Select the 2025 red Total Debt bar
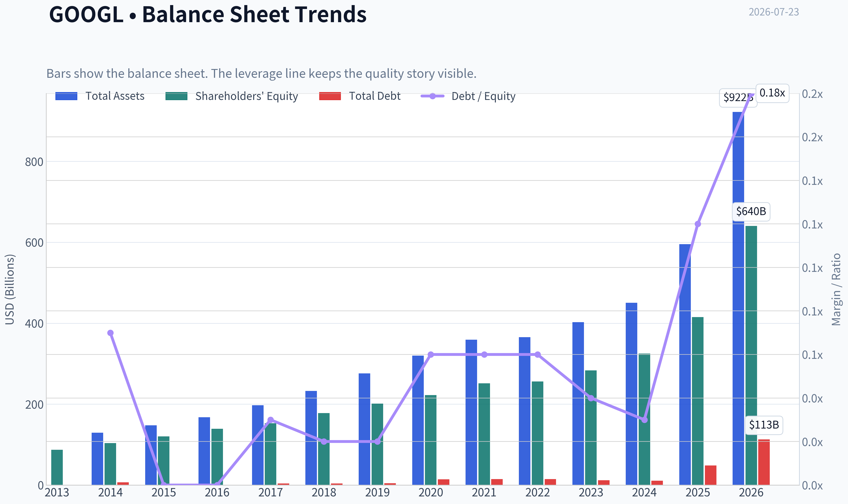This screenshot has height=504, width=848. (710, 475)
